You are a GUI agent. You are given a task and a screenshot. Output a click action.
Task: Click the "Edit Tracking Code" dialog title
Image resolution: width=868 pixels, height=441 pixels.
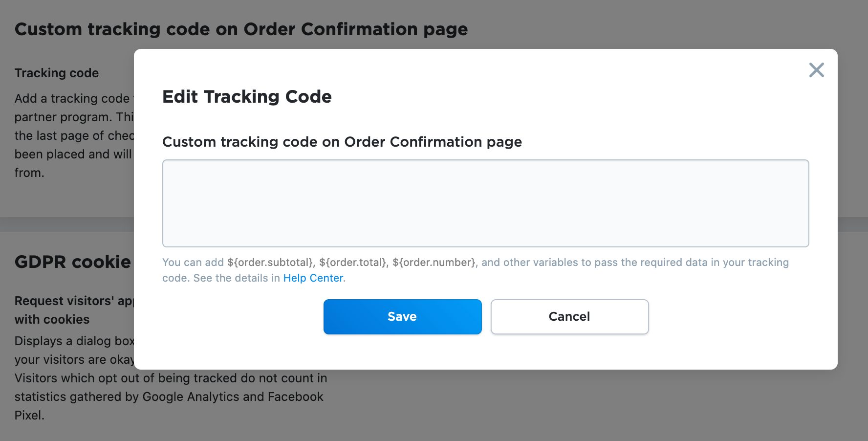(247, 97)
